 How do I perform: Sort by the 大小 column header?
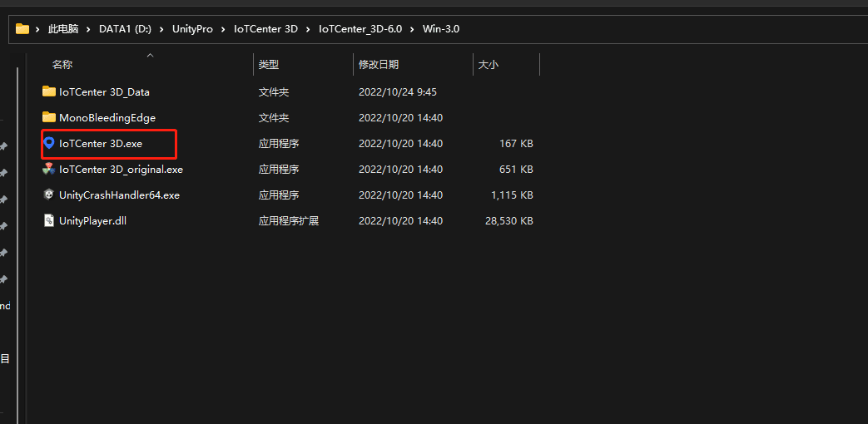[x=489, y=65]
